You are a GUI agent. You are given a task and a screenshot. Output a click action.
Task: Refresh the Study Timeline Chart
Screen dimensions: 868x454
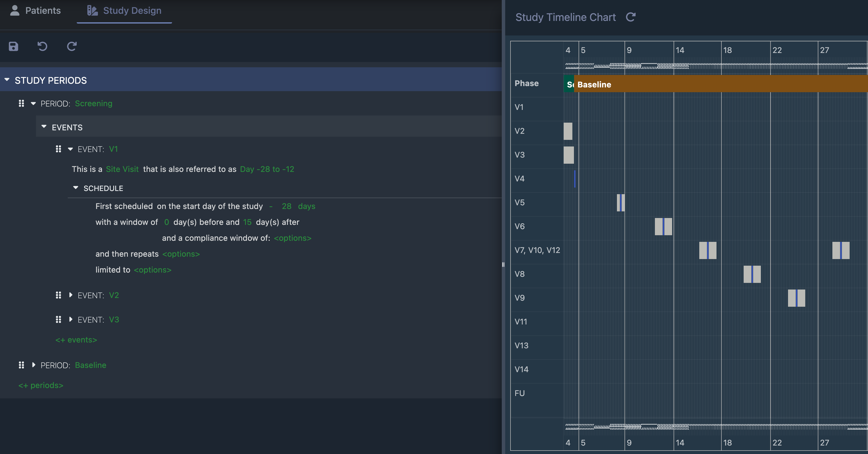(630, 17)
